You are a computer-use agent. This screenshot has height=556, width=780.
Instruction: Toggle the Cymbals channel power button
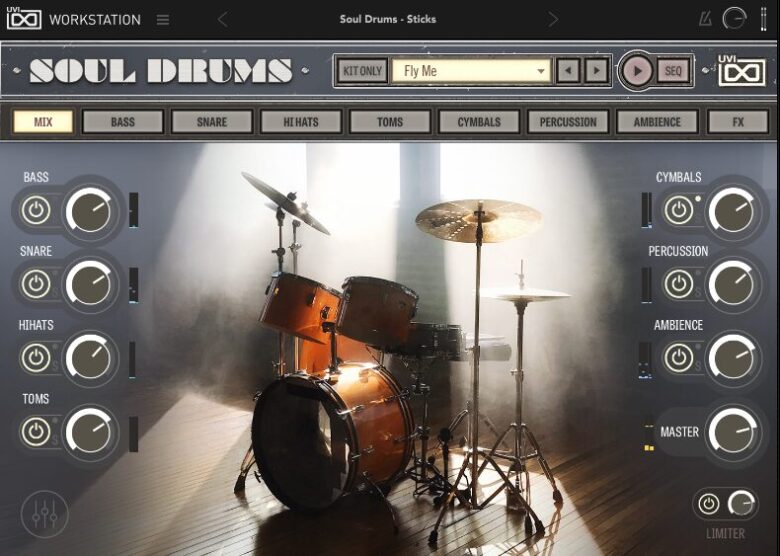[x=679, y=210]
